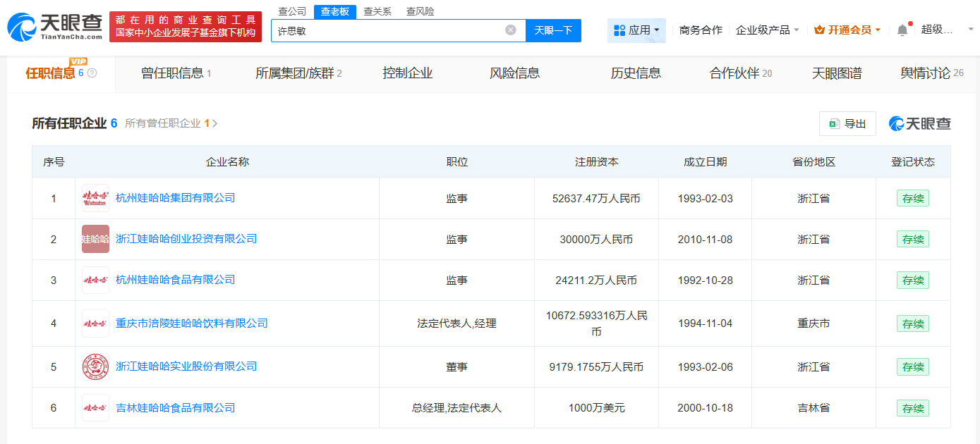Screen dimensions: 980x444
Task: Click into the search input field
Action: click(388, 30)
